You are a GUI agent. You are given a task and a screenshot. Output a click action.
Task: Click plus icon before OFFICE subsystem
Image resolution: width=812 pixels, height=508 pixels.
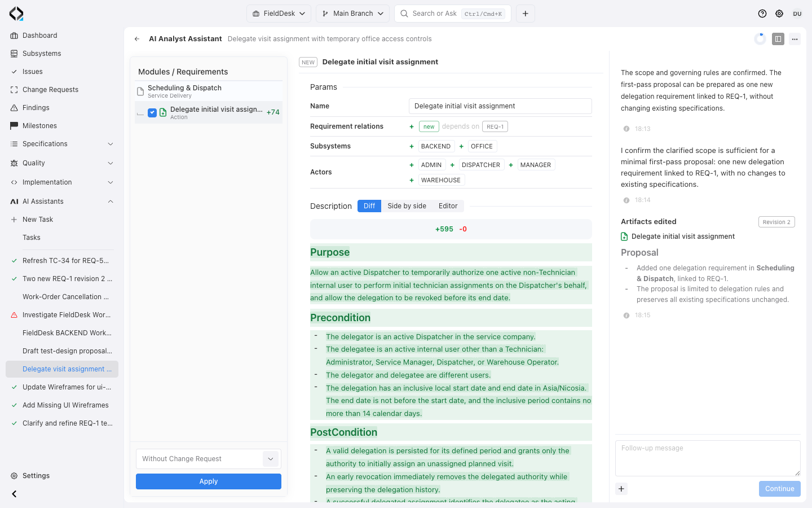click(x=461, y=146)
